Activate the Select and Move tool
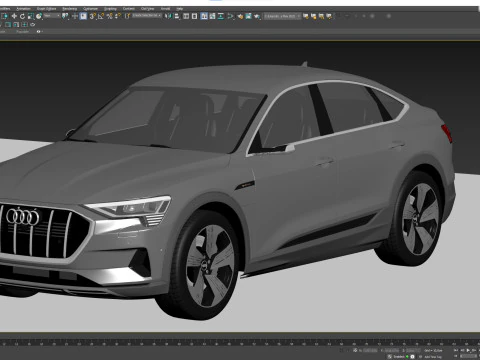Screen dimensions: 480x360 [x=14, y=16]
